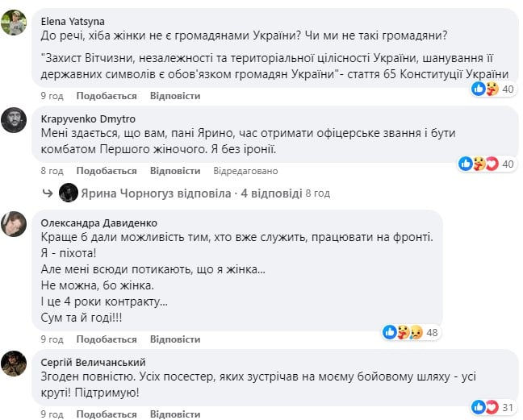Like Krapyvenko Dmytro's comment via Подобається
This screenshot has width=523, height=420.
[x=107, y=171]
